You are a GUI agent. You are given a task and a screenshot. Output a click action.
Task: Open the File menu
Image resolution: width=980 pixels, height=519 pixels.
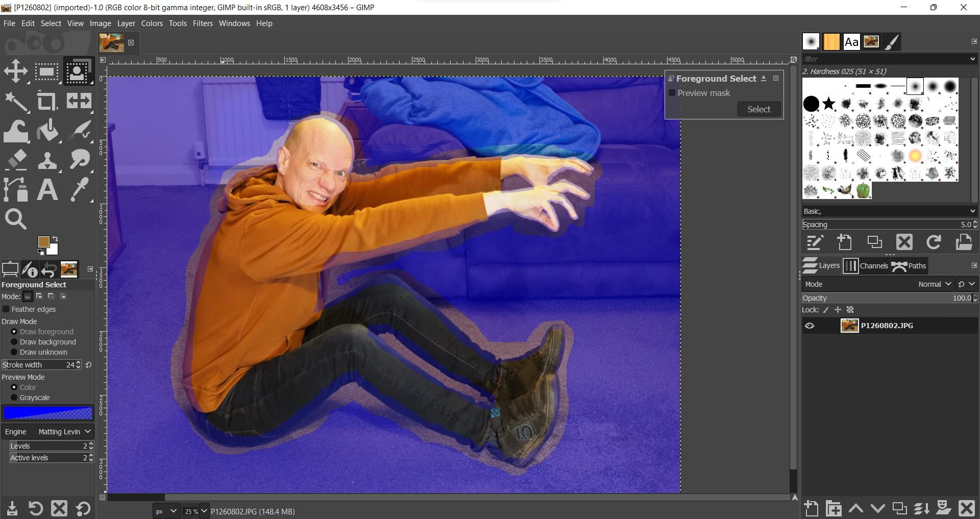click(9, 23)
